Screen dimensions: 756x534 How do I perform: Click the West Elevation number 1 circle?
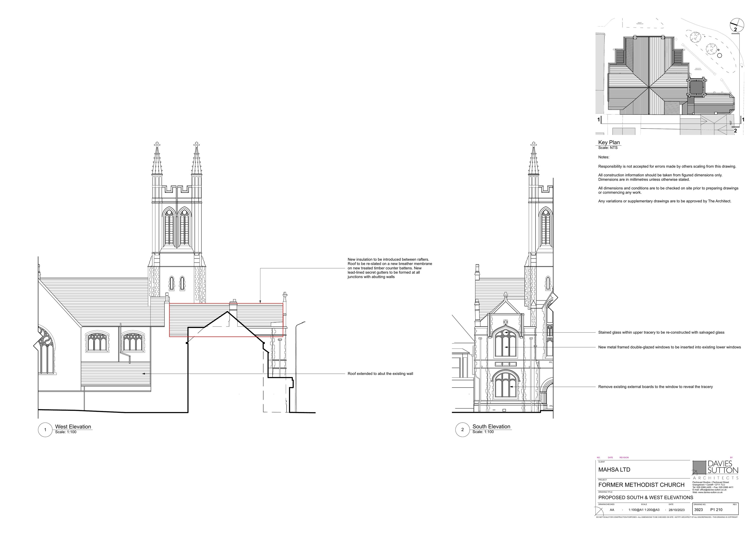click(x=45, y=430)
